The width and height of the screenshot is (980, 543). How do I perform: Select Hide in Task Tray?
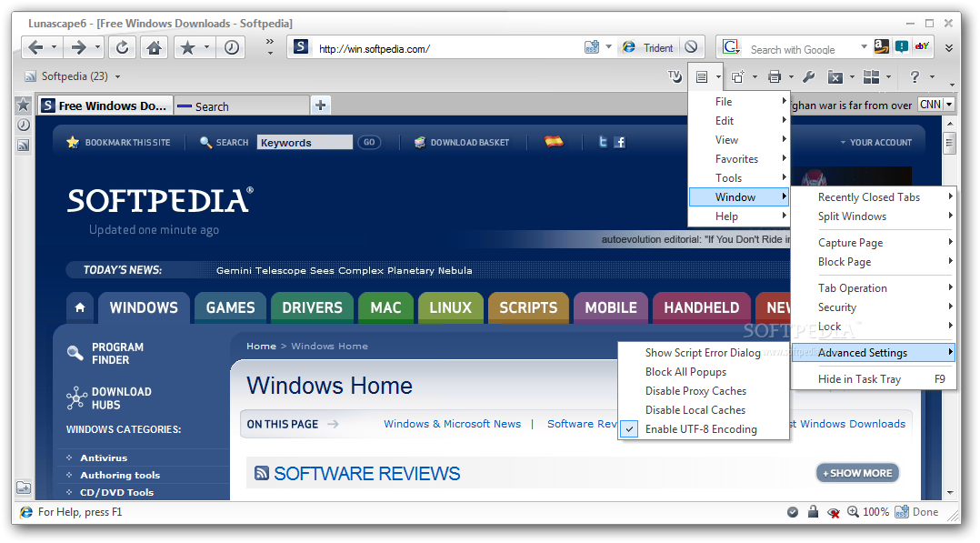coord(874,379)
